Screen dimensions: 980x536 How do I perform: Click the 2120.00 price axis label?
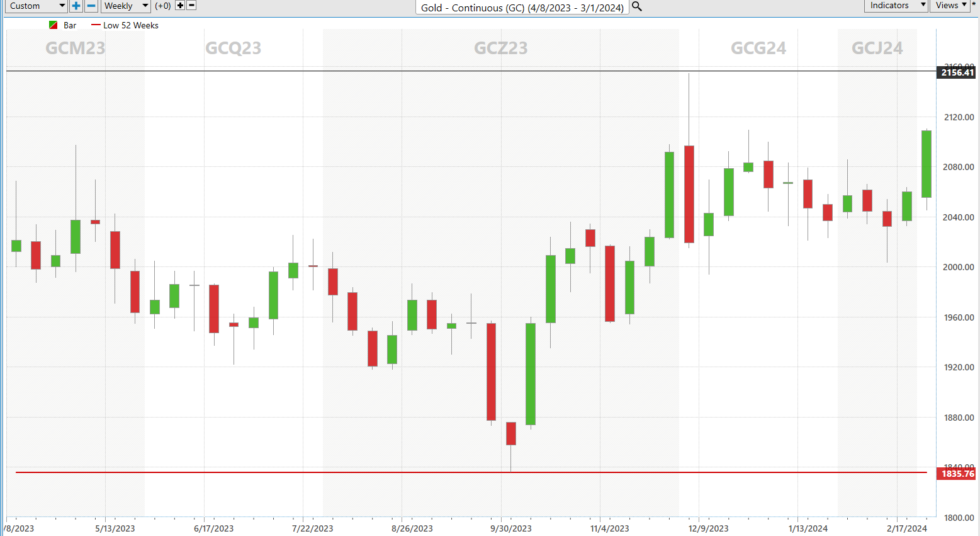(959, 117)
